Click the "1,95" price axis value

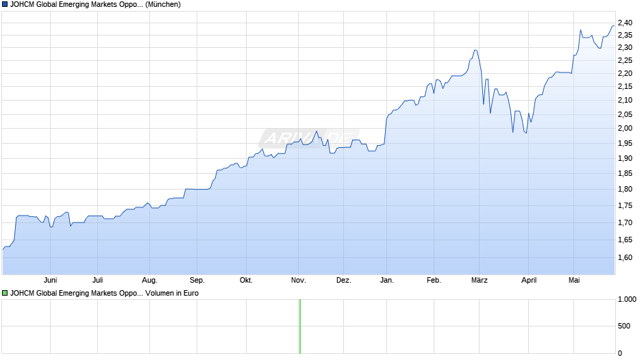click(x=625, y=143)
